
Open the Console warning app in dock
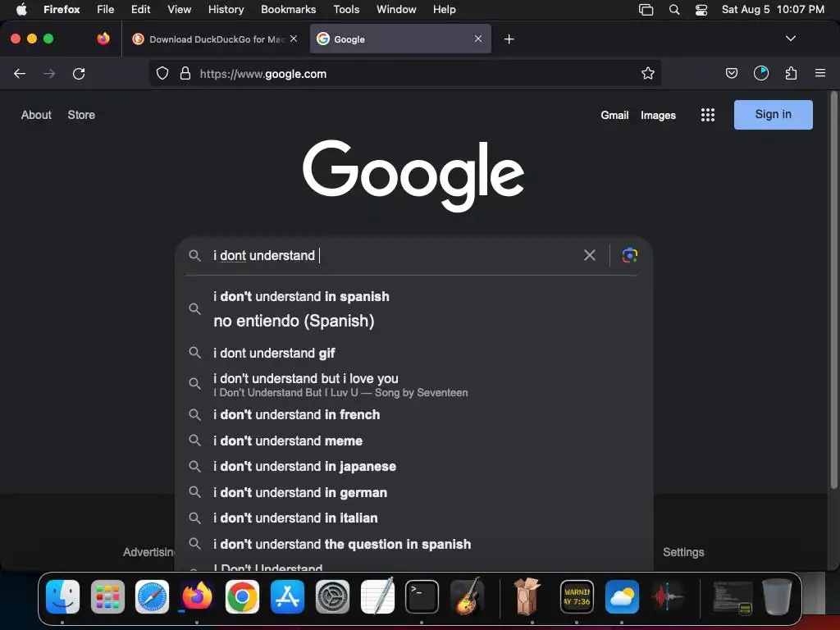(x=577, y=597)
